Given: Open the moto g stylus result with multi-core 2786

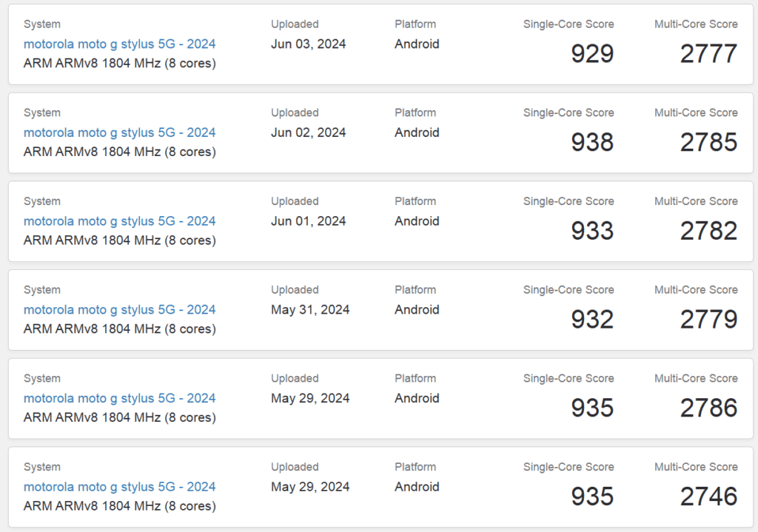Looking at the screenshot, I should point(119,398).
